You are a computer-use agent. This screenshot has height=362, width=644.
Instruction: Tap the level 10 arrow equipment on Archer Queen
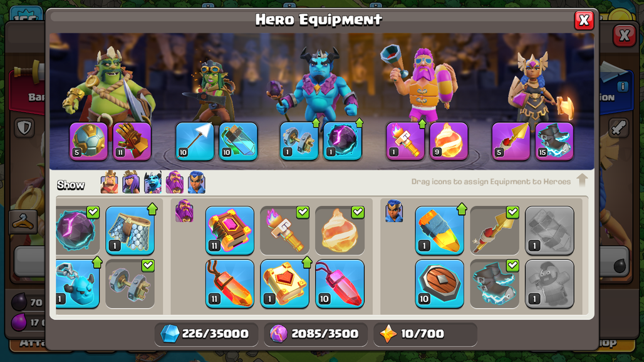point(195,141)
